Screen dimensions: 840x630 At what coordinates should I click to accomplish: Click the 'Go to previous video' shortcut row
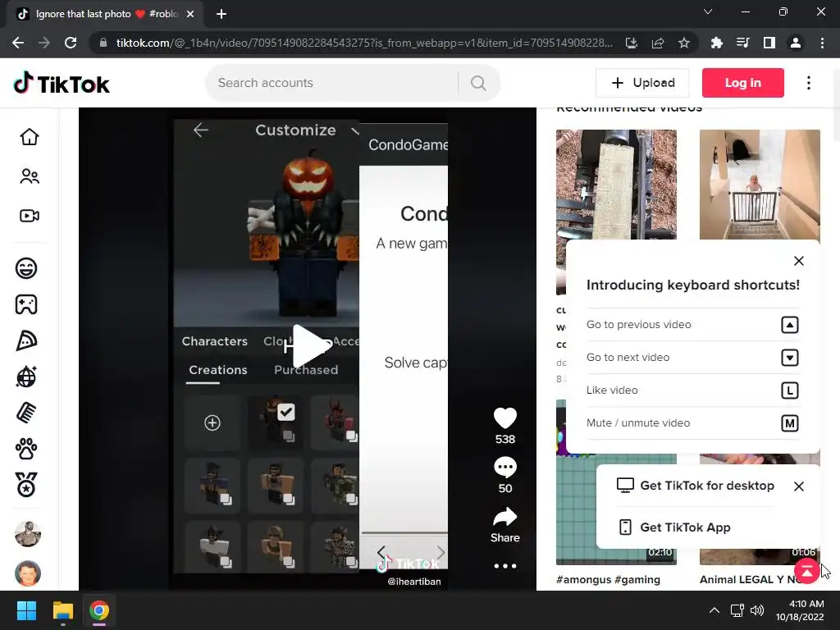[693, 325]
